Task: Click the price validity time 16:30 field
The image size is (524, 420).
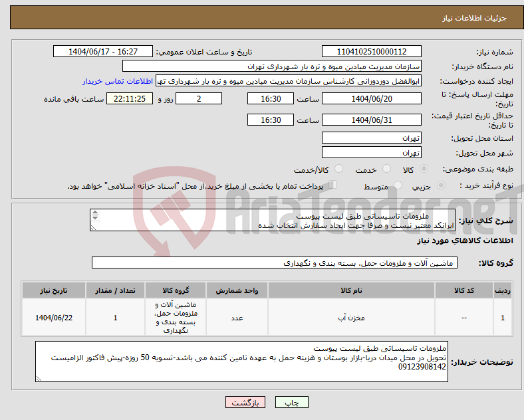Action: [271, 120]
